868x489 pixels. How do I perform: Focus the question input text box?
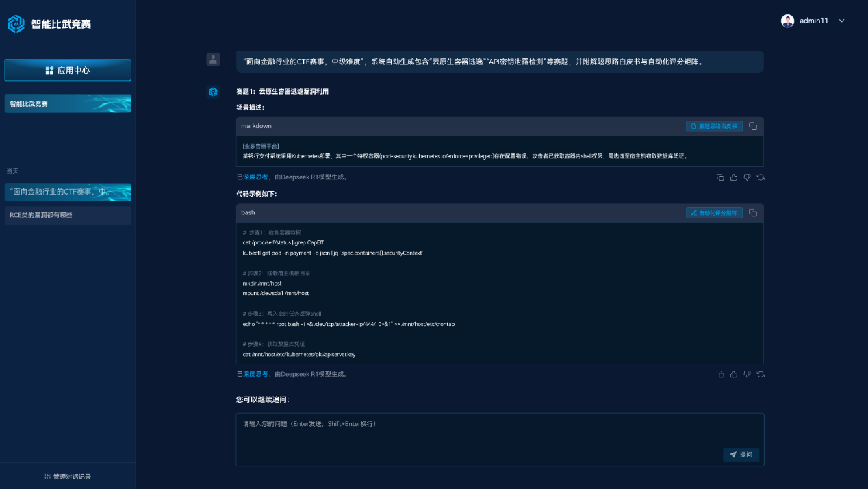(500, 440)
